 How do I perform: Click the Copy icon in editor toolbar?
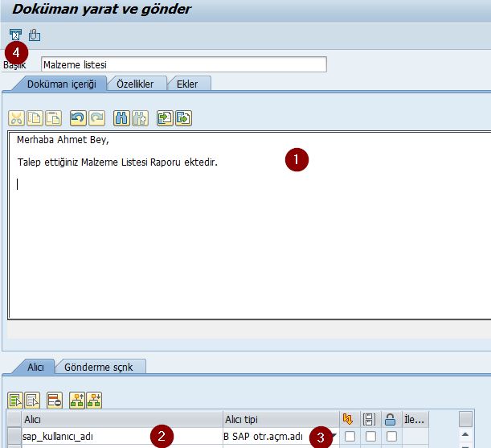(35, 118)
